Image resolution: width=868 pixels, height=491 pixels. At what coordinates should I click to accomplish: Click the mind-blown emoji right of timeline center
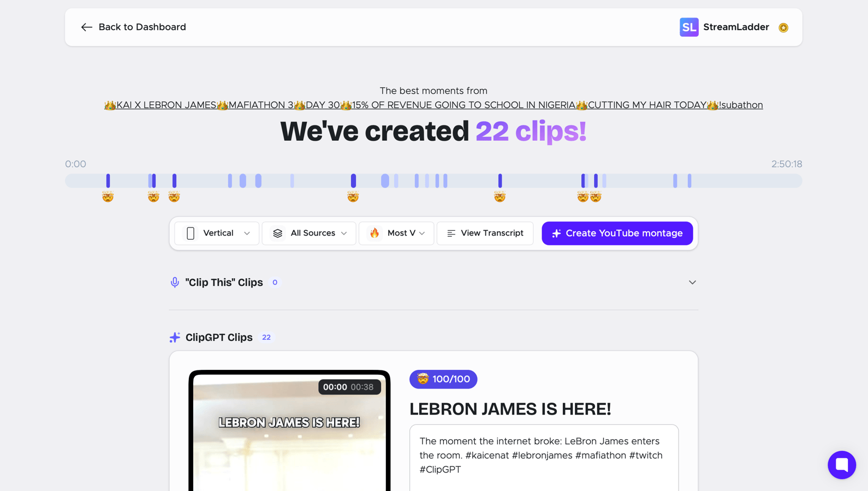pos(500,197)
